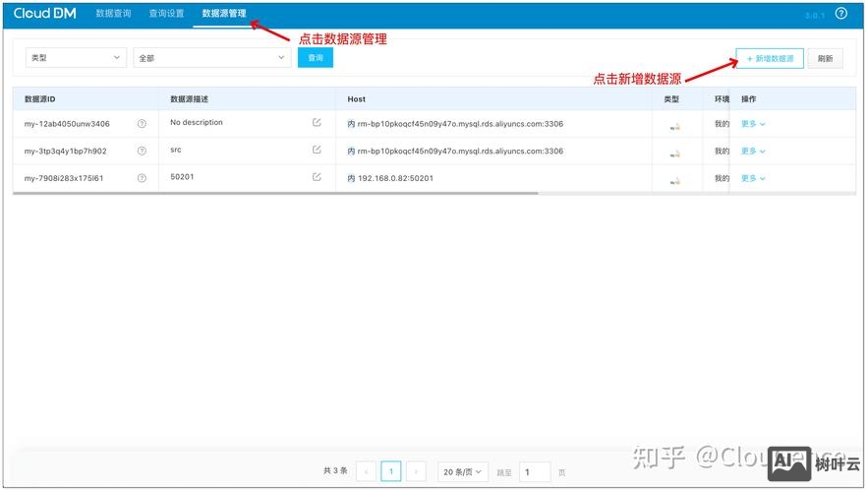
Task: Open the help question mark icon in header
Action: point(840,14)
